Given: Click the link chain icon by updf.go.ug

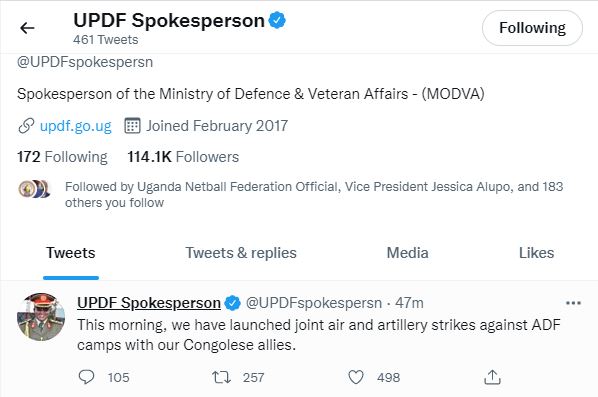Looking at the screenshot, I should click(x=26, y=126).
